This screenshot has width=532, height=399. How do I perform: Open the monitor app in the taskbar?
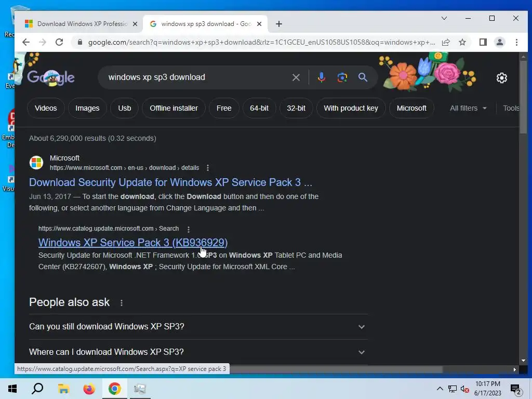[x=140, y=389]
